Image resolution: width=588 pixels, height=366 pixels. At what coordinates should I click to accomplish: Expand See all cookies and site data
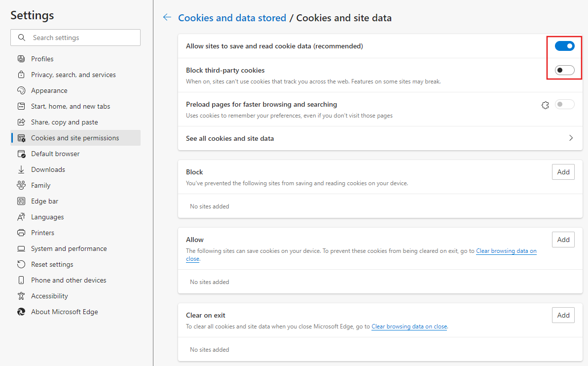(x=571, y=138)
